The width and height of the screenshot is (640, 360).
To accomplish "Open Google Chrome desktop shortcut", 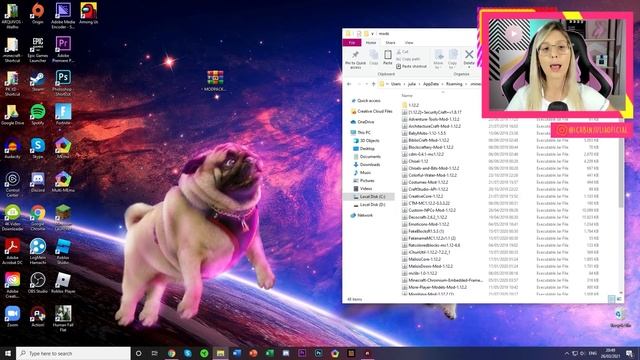I will (x=38, y=218).
